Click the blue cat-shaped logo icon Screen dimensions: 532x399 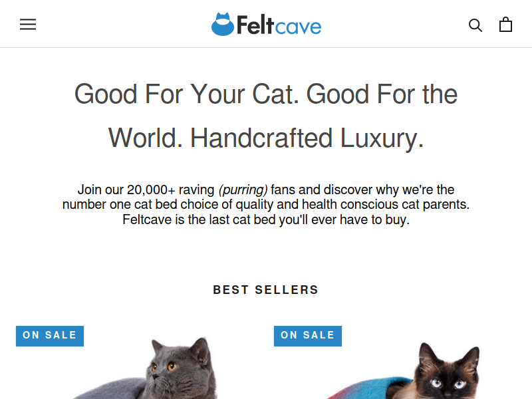tap(223, 24)
